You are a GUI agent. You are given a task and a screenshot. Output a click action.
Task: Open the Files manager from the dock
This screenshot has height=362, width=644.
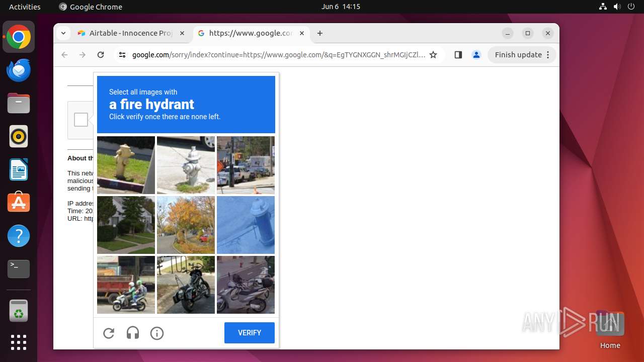click(19, 103)
